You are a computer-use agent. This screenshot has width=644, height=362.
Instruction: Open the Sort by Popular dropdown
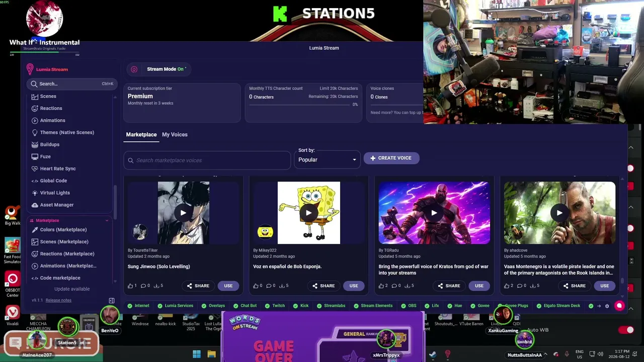[x=328, y=160]
